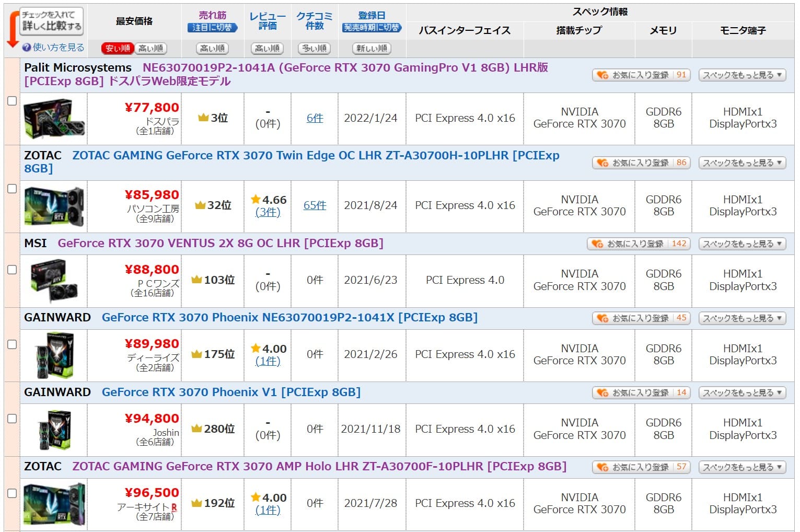Click the ¥77,800 price link

(152, 108)
